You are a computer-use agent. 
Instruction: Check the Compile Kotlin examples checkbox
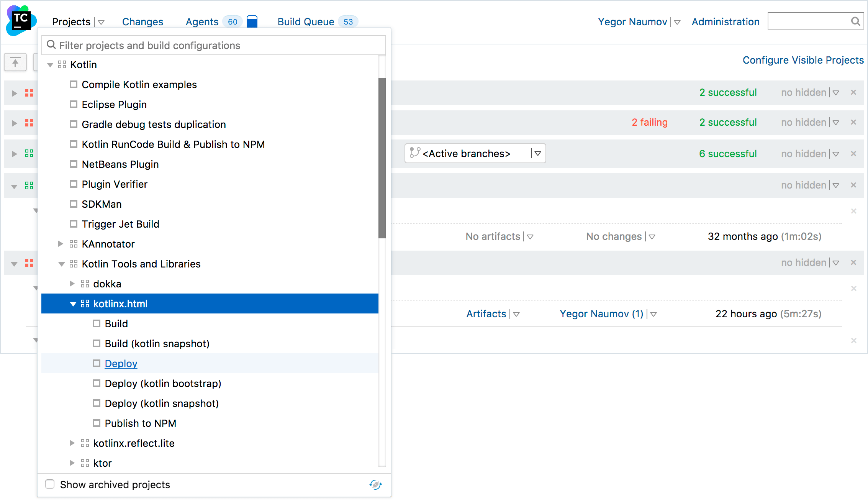[x=74, y=84]
